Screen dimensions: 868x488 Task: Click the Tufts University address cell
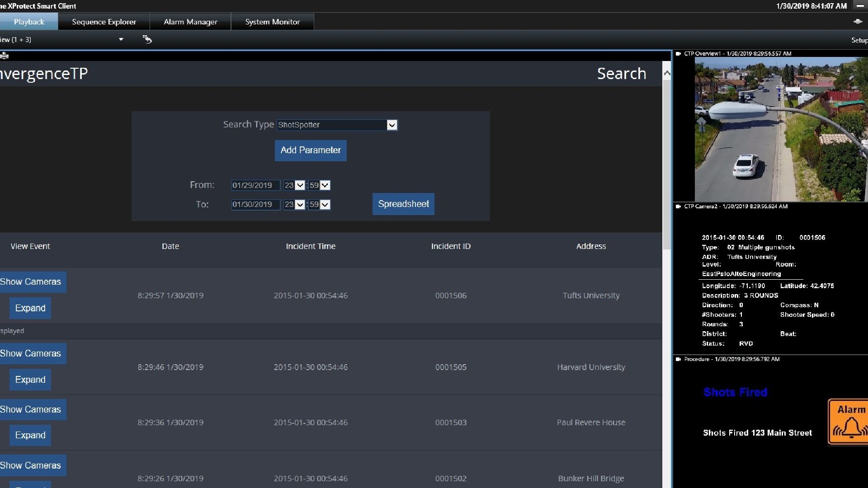pyautogui.click(x=591, y=296)
